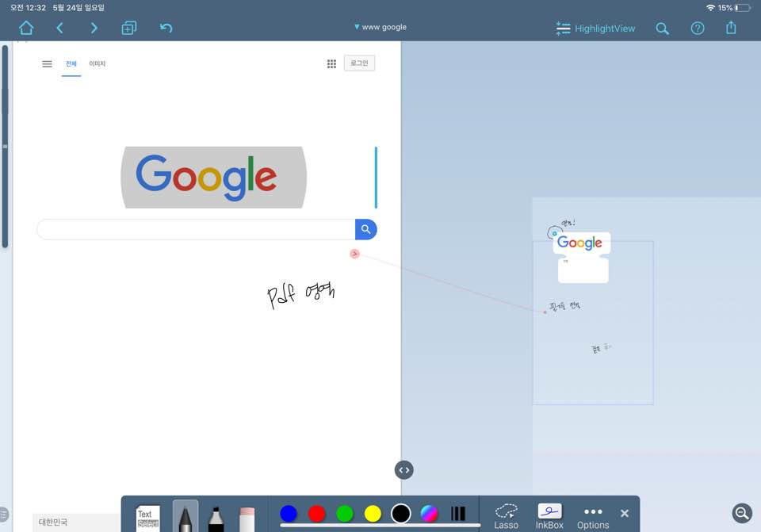Click the pink link anchor marker
The height and width of the screenshot is (532, 761).
pos(355,254)
